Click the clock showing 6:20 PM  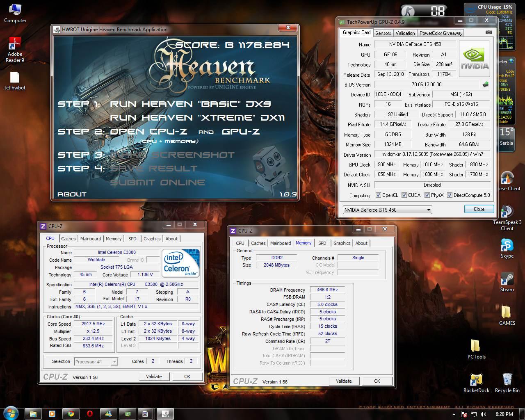(x=504, y=414)
